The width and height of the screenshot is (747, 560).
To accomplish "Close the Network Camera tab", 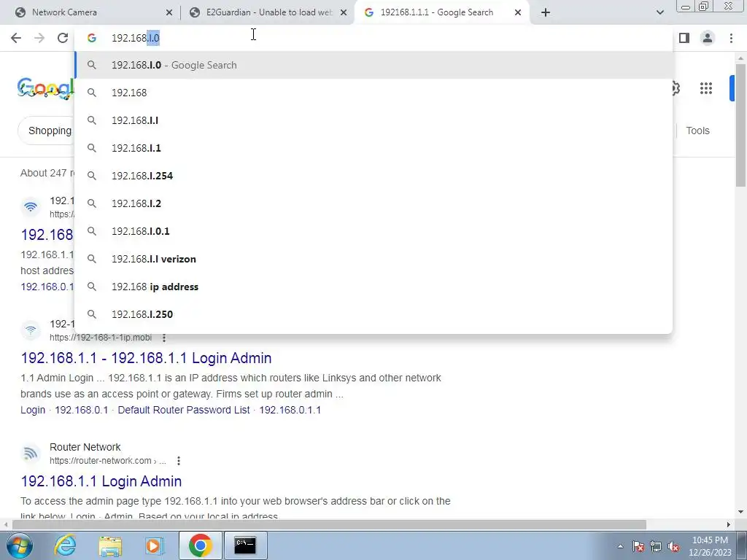I will click(169, 12).
